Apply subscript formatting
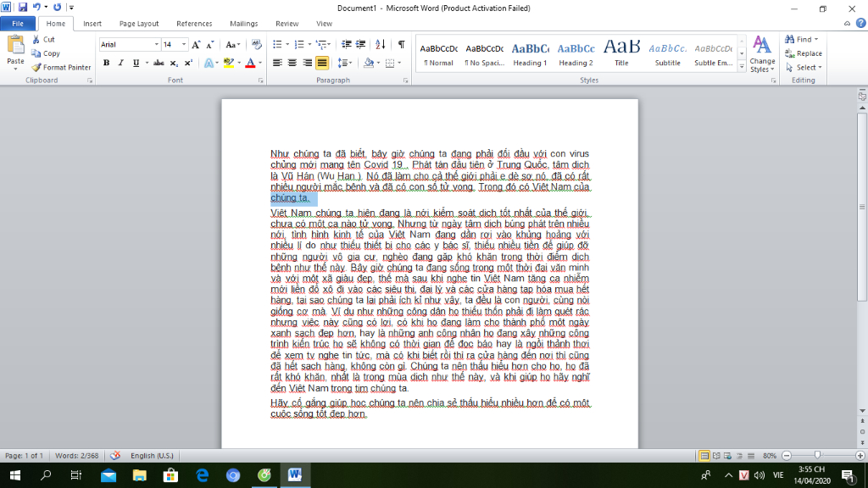 pos(174,63)
